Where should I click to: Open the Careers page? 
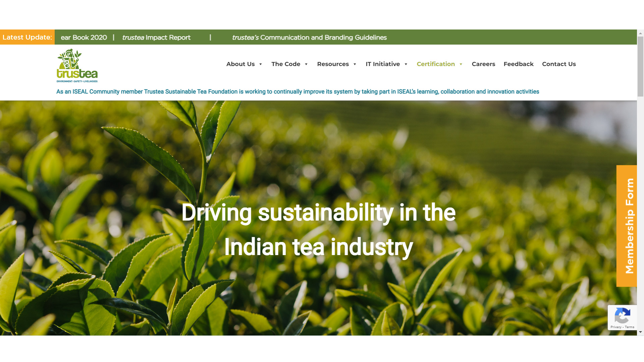(x=483, y=64)
